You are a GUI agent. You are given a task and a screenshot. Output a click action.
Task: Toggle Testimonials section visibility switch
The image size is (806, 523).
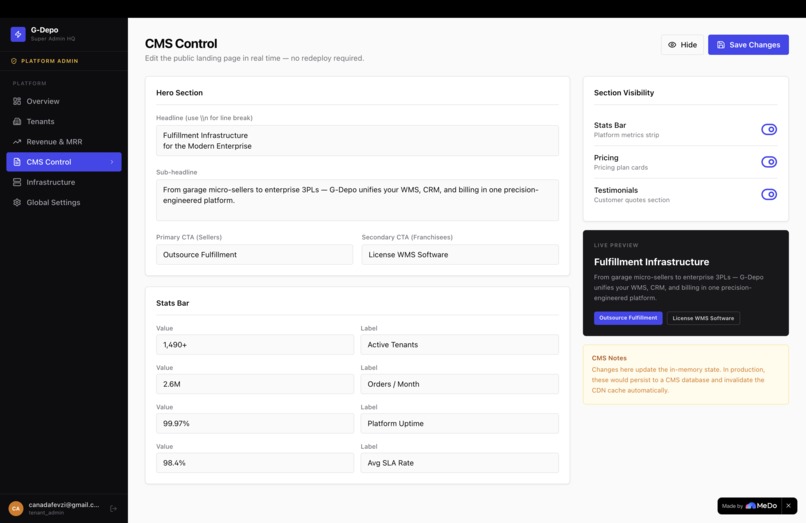click(x=769, y=194)
